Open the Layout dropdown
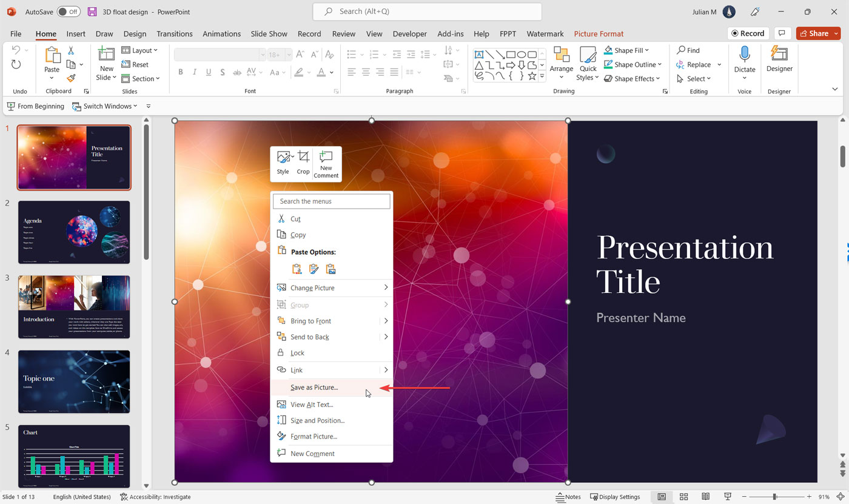The width and height of the screenshot is (849, 504). point(140,50)
